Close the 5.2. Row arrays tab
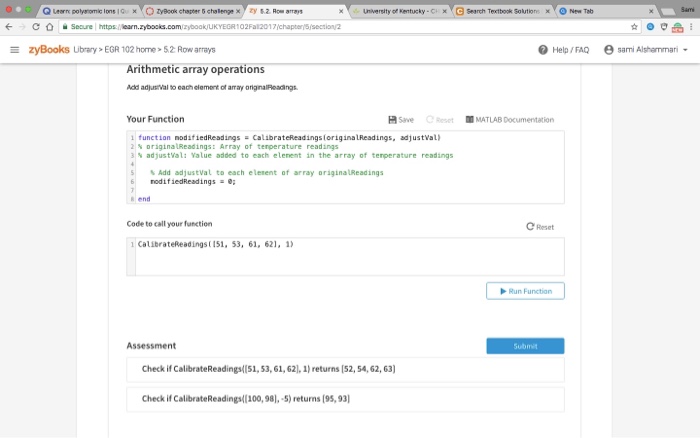Viewport: 700px width, 438px height. (x=341, y=11)
